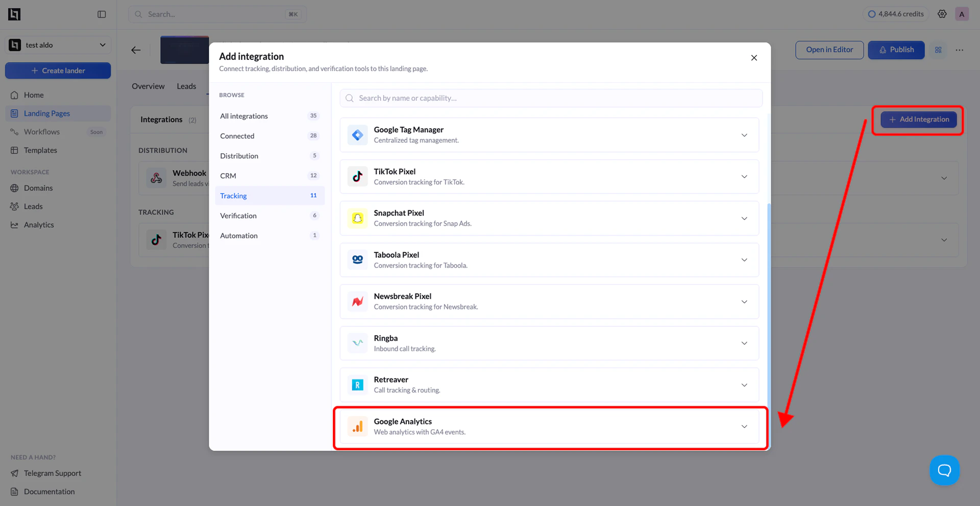The height and width of the screenshot is (506, 980).
Task: Click the app logo in top-left corner
Action: [14, 14]
